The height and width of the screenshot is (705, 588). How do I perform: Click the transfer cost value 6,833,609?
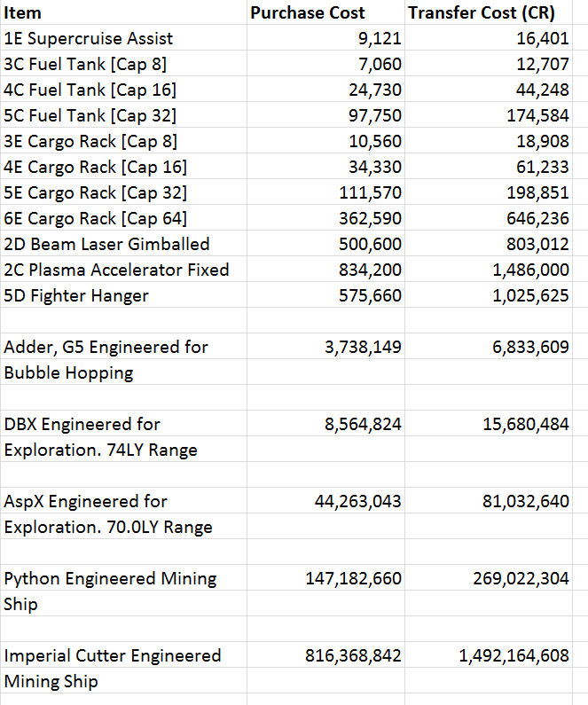pyautogui.click(x=530, y=347)
